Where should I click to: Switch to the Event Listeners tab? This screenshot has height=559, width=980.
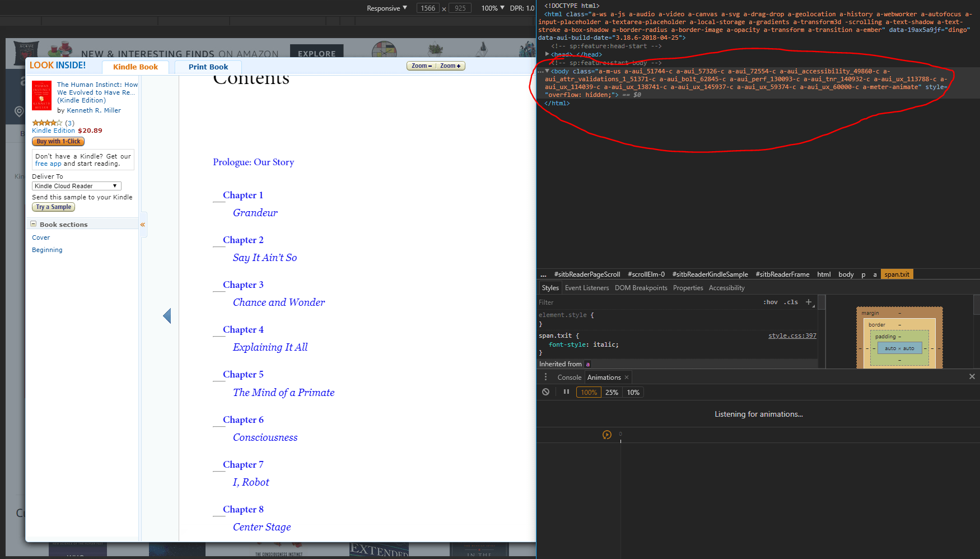pos(586,287)
